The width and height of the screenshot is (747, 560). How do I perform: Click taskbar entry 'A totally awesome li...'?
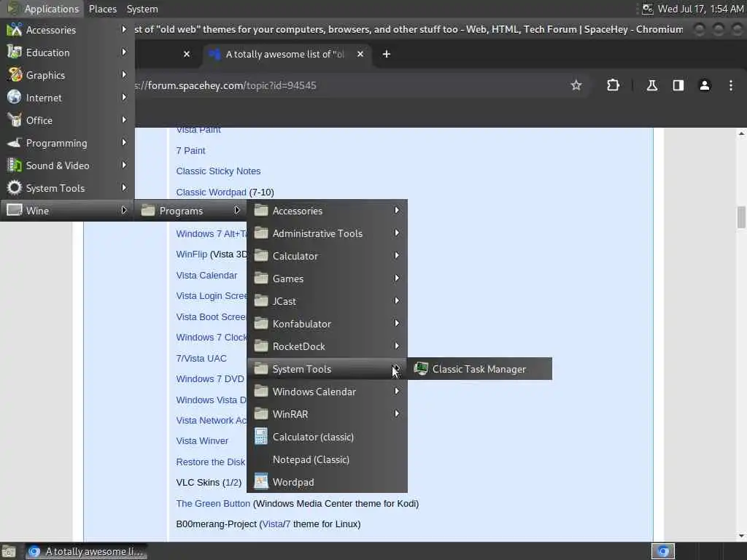(x=86, y=551)
